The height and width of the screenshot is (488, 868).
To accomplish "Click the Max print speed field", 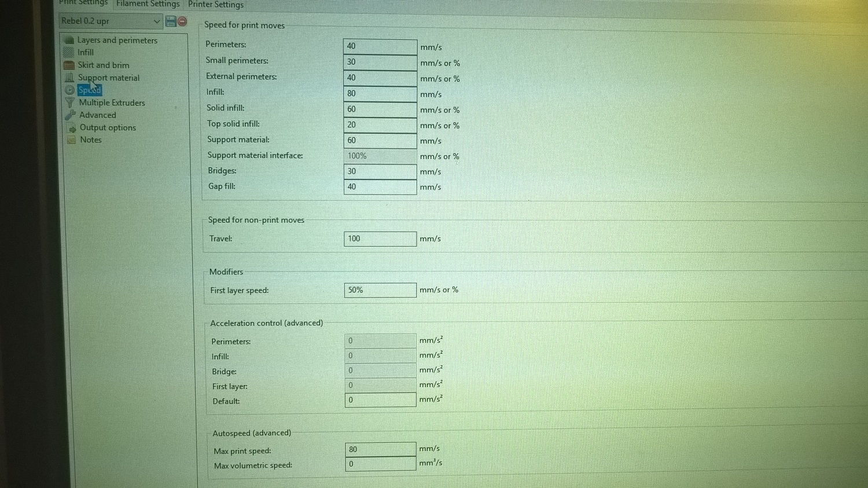I will (380, 449).
